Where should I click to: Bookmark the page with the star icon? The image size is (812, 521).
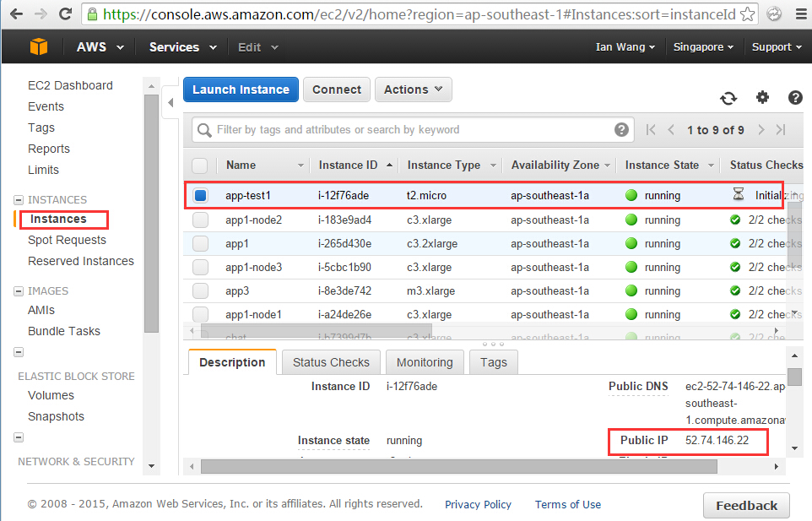tap(747, 14)
